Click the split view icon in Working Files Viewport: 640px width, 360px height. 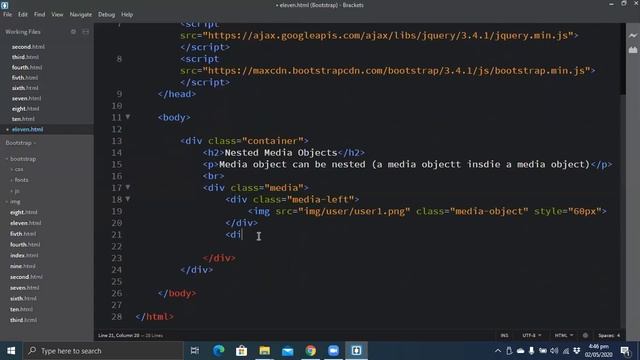85,31
